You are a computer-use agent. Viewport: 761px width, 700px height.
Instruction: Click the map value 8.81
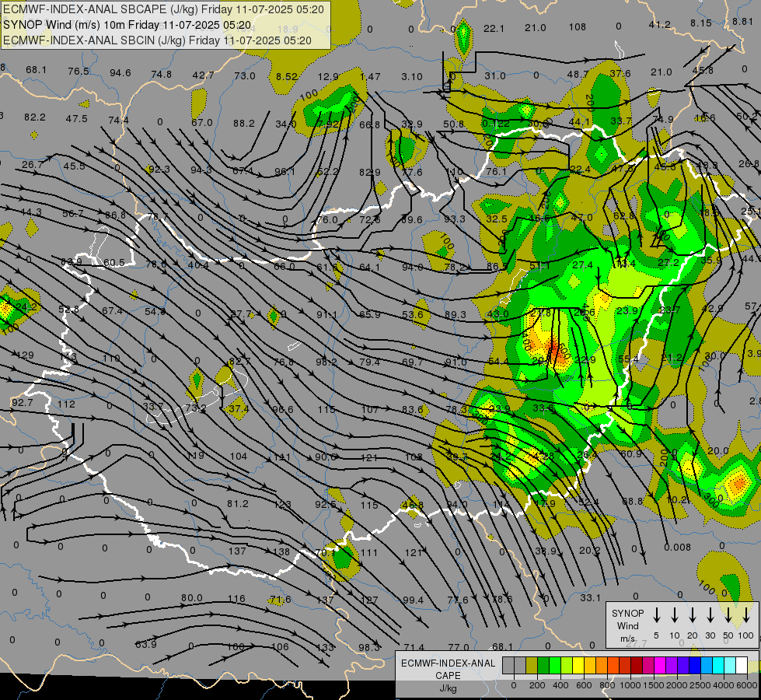pyautogui.click(x=742, y=21)
